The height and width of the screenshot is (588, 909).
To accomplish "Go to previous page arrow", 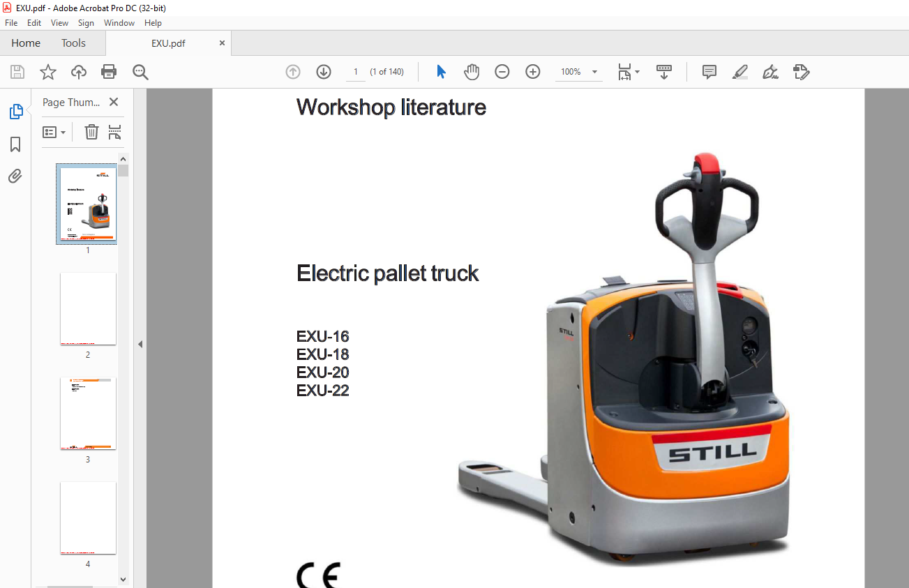I will pos(293,72).
